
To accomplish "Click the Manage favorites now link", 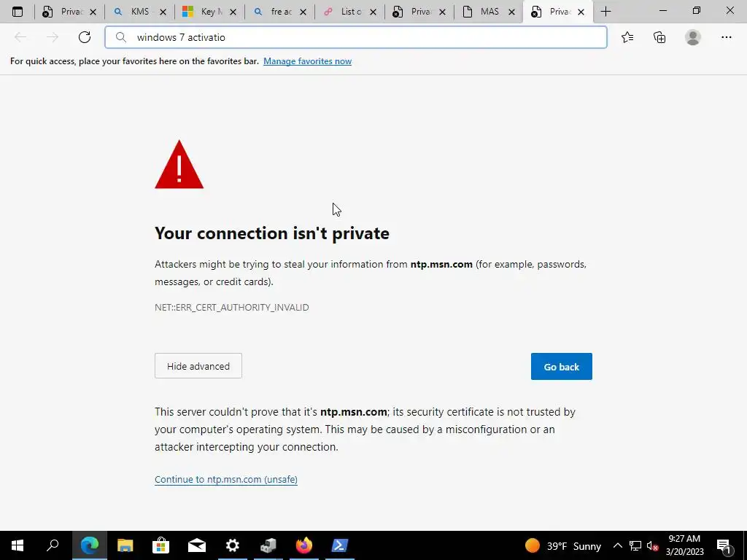I will pos(307,61).
